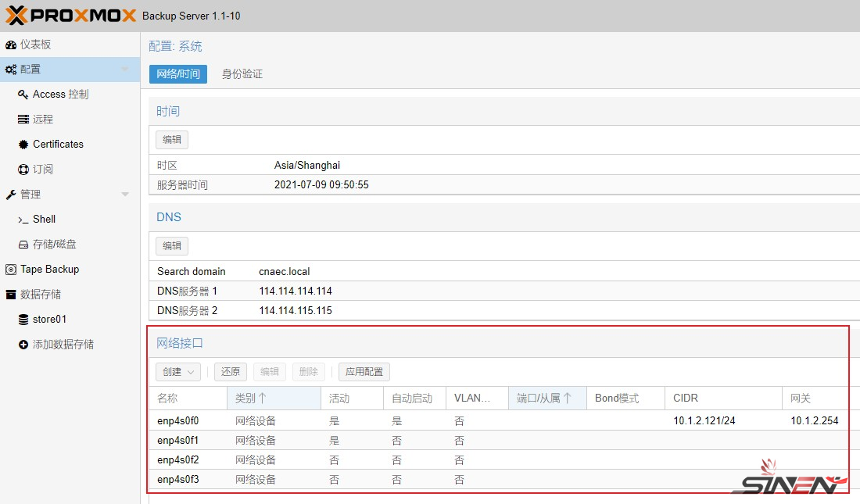Click the 删除 button
The width and height of the screenshot is (860, 504).
click(309, 372)
